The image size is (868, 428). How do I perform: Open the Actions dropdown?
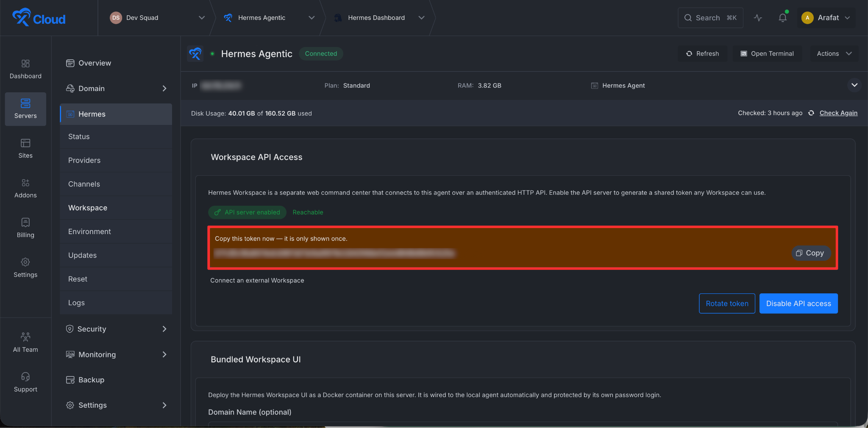pyautogui.click(x=834, y=54)
